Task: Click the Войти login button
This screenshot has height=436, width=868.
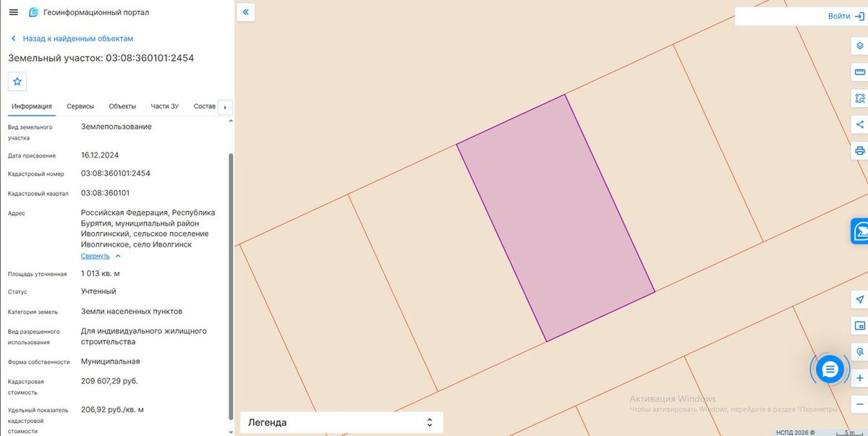Action: coord(846,16)
